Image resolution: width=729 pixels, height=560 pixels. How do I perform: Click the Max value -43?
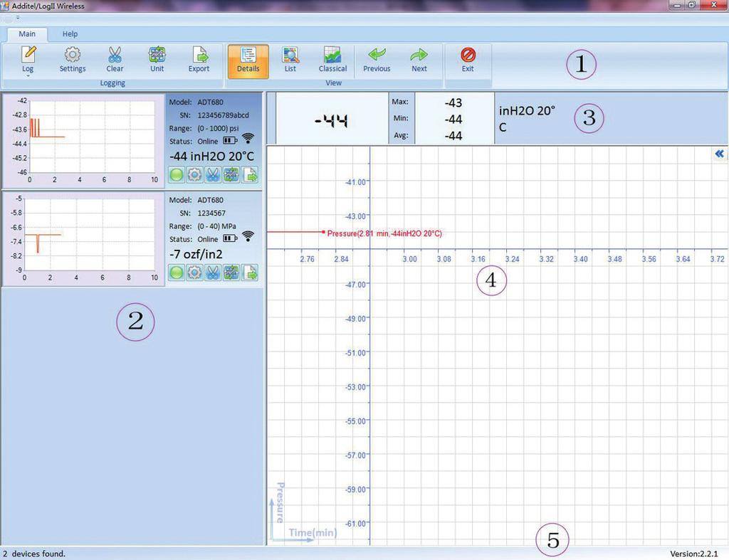[453, 102]
